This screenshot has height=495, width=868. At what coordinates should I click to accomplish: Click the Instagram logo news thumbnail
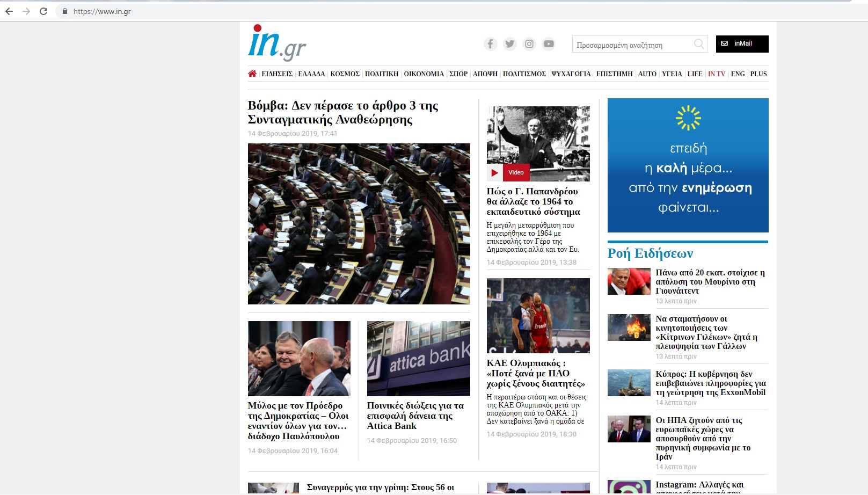pyautogui.click(x=629, y=487)
